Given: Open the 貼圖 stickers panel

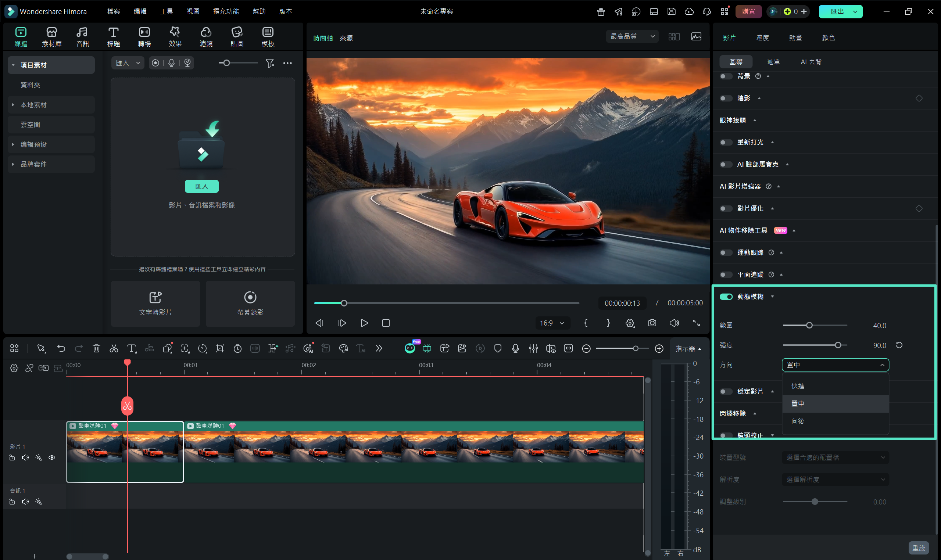Looking at the screenshot, I should point(237,37).
